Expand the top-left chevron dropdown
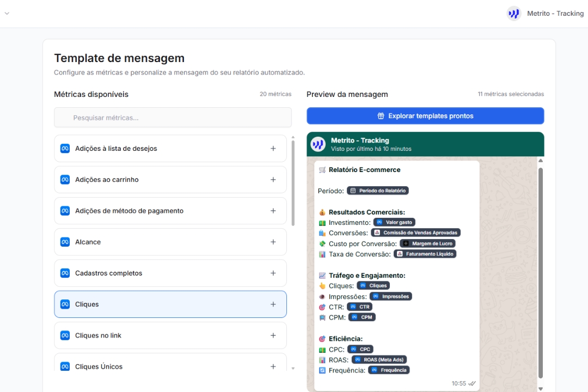 pyautogui.click(x=7, y=14)
